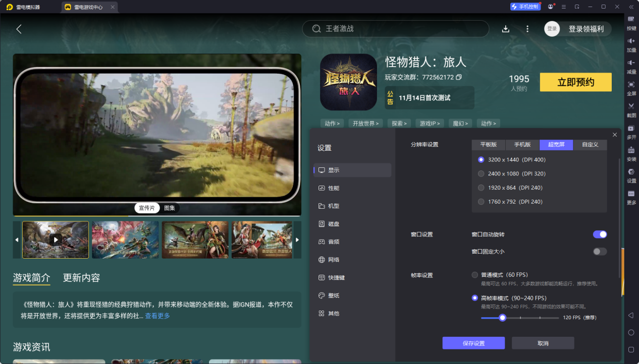Click the 手机控制 phone control button

(x=525, y=7)
